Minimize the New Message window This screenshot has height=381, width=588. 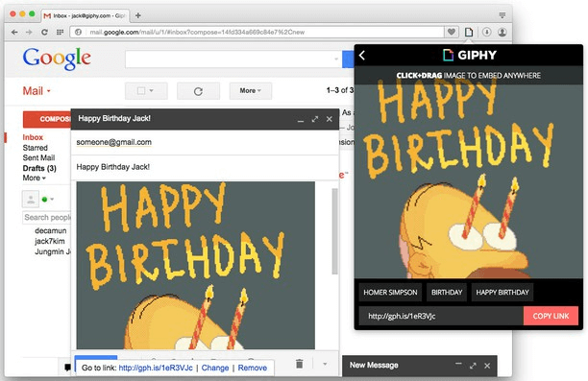458,365
